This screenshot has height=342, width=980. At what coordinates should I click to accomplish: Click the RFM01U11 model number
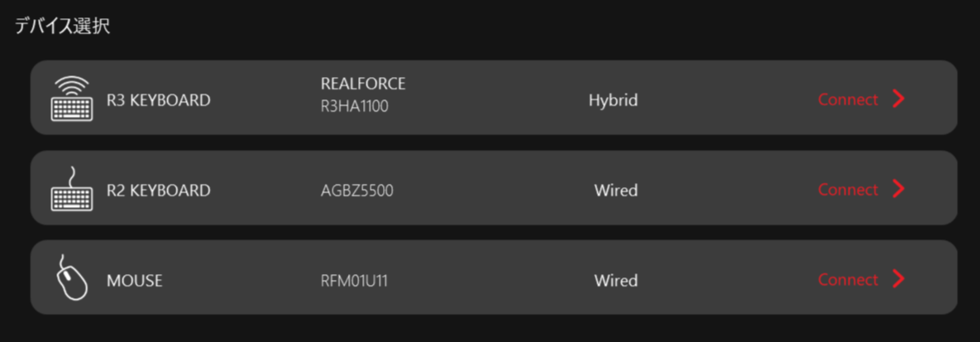[355, 281]
